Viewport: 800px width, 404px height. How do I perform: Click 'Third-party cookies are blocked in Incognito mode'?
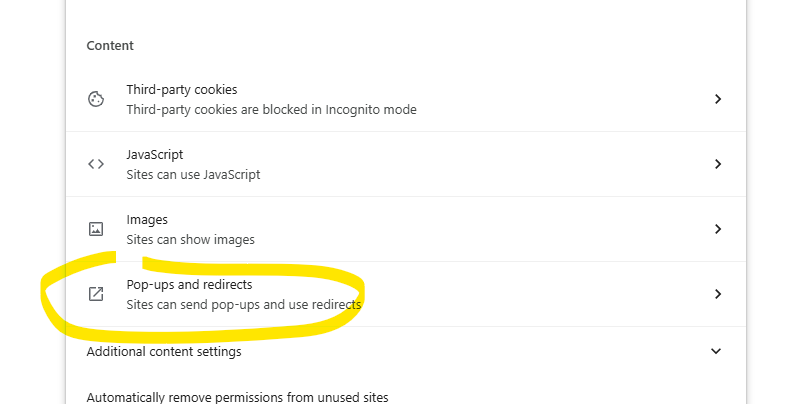(x=271, y=110)
